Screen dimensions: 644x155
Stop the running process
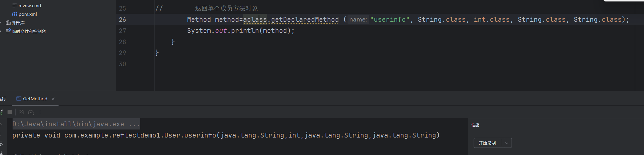pyautogui.click(x=10, y=112)
